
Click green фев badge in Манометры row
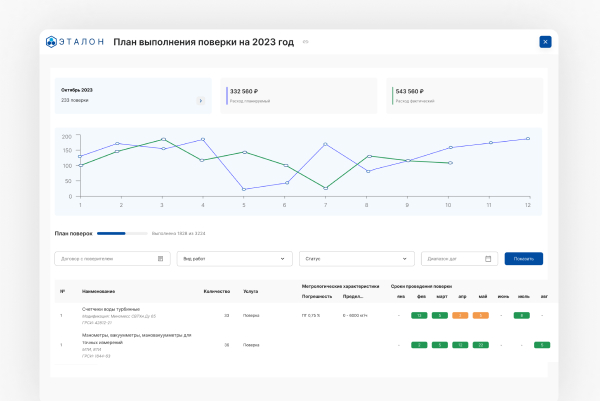(x=419, y=345)
